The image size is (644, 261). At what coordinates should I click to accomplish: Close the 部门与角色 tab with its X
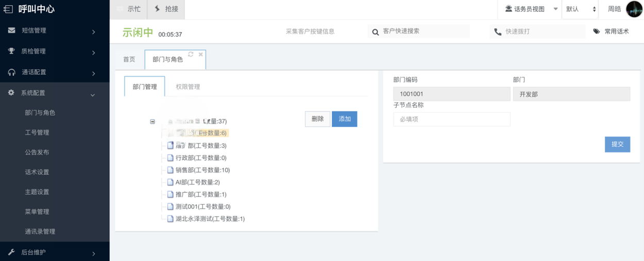click(x=200, y=54)
